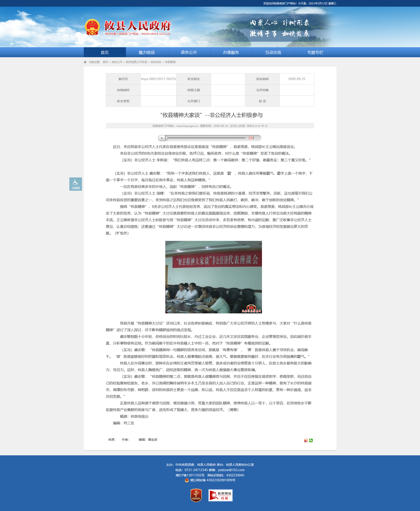The height and width of the screenshot is (511, 420).
Task: Click the [打印] print link
Action: (x=233, y=126)
